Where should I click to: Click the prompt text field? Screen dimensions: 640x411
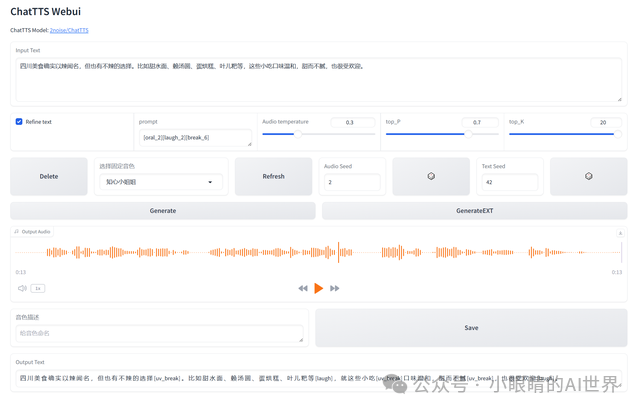pyautogui.click(x=196, y=138)
